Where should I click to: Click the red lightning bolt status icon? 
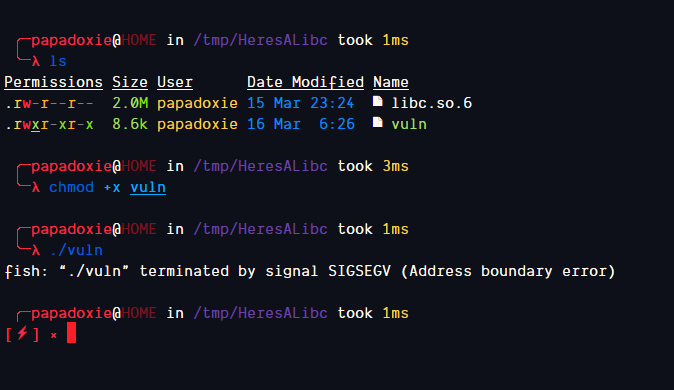click(x=22, y=333)
